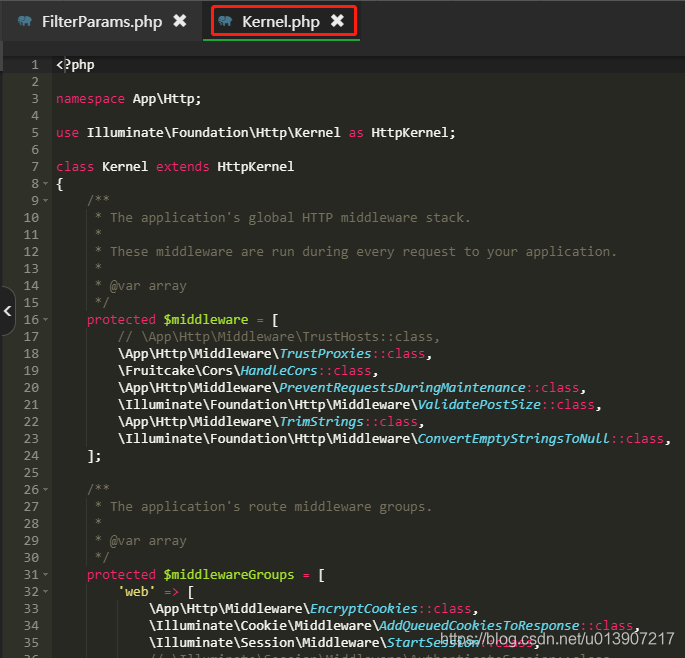Click the '@var array' comment on line 14

[148, 286]
